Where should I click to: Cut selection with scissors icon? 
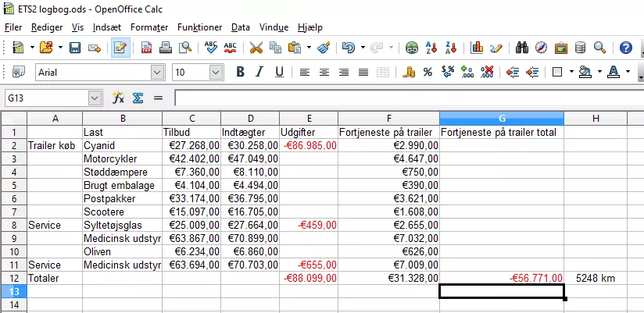pos(256,48)
